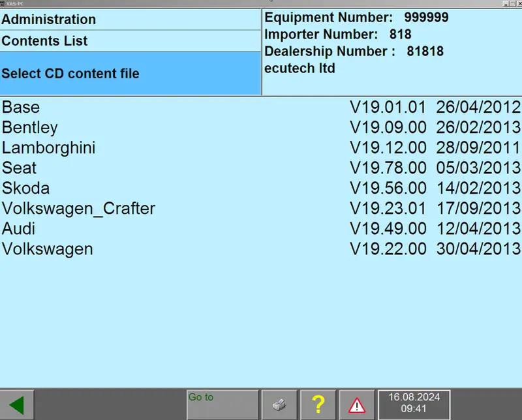The height and width of the screenshot is (420, 522).
Task: Click version V19.56.00 for Skoda
Action: tap(388, 188)
